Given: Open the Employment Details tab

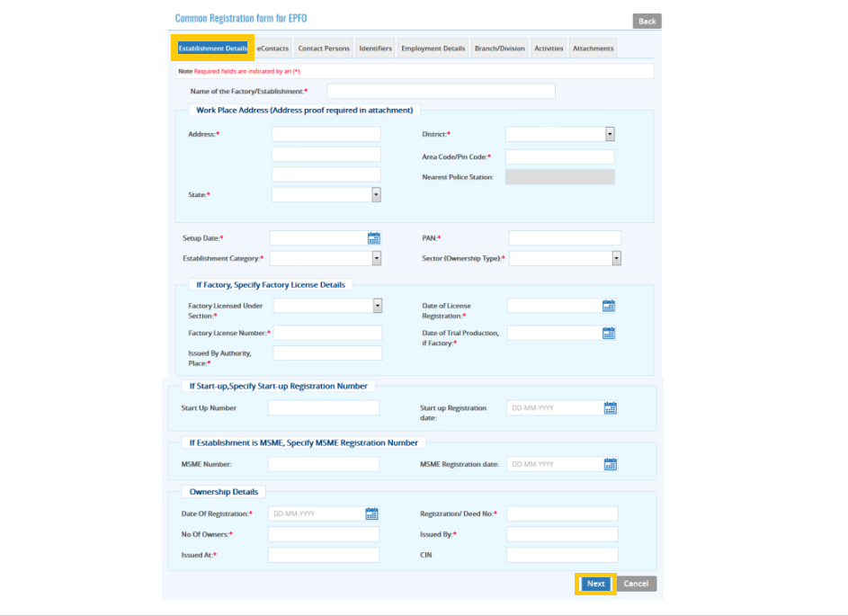Looking at the screenshot, I should (433, 49).
